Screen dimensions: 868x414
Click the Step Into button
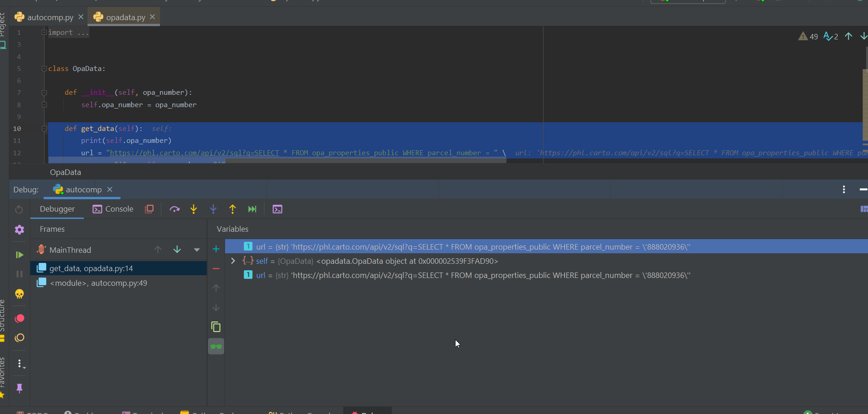194,209
